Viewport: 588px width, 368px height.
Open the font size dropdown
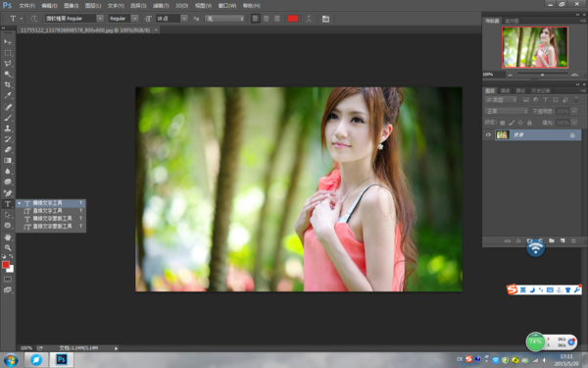[184, 19]
